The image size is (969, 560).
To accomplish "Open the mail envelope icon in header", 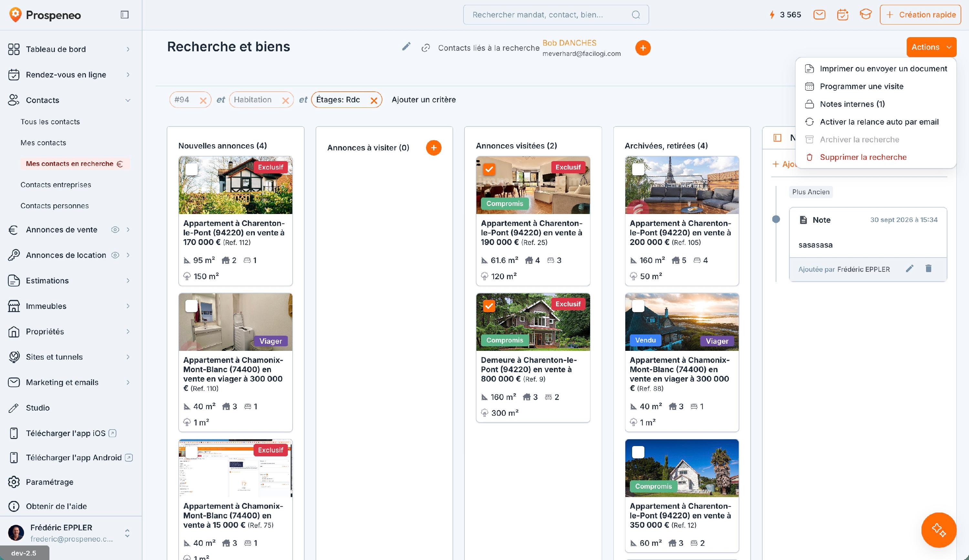I will (x=819, y=15).
